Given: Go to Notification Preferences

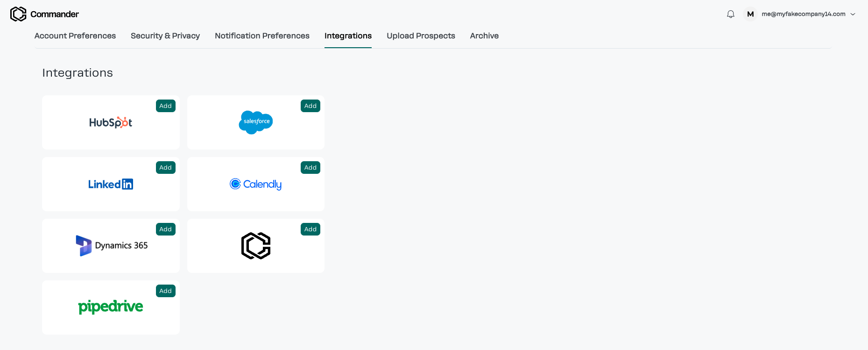Looking at the screenshot, I should tap(262, 36).
